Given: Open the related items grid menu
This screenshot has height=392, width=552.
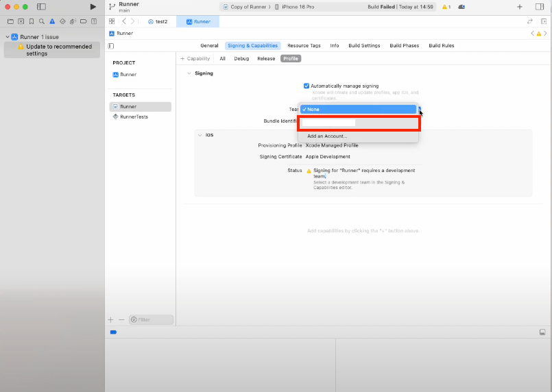Looking at the screenshot, I should coord(112,21).
